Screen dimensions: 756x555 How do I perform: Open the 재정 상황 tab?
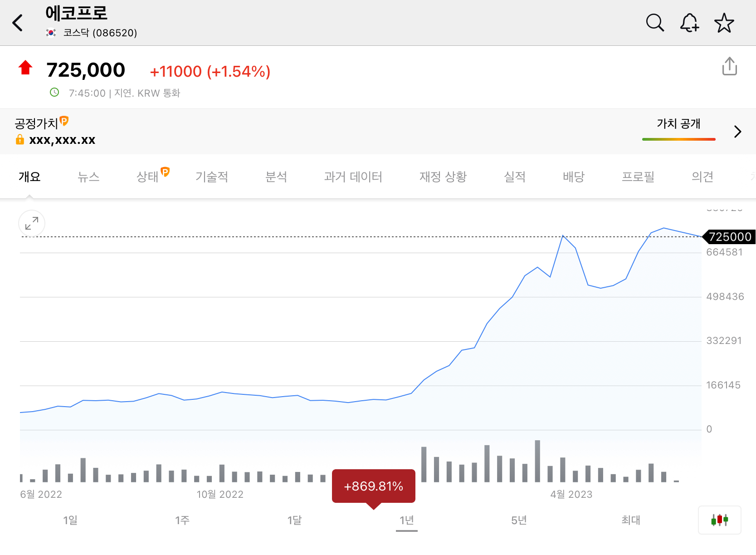click(x=443, y=177)
